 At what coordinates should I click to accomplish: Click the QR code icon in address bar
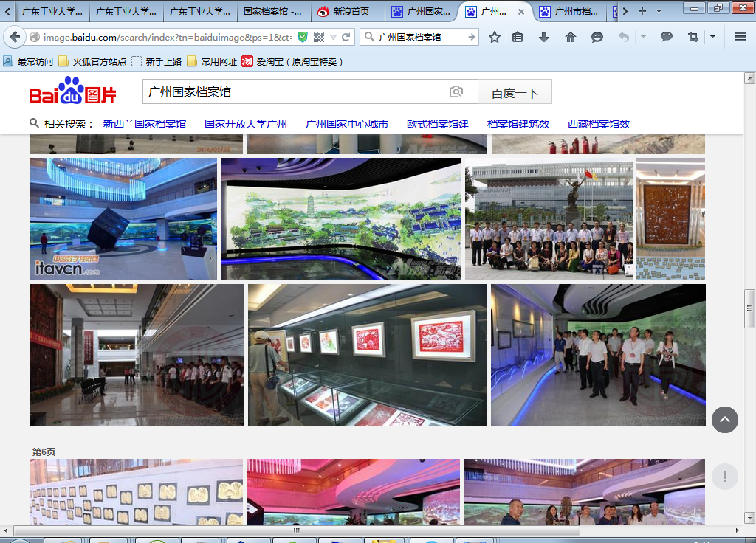(x=319, y=37)
